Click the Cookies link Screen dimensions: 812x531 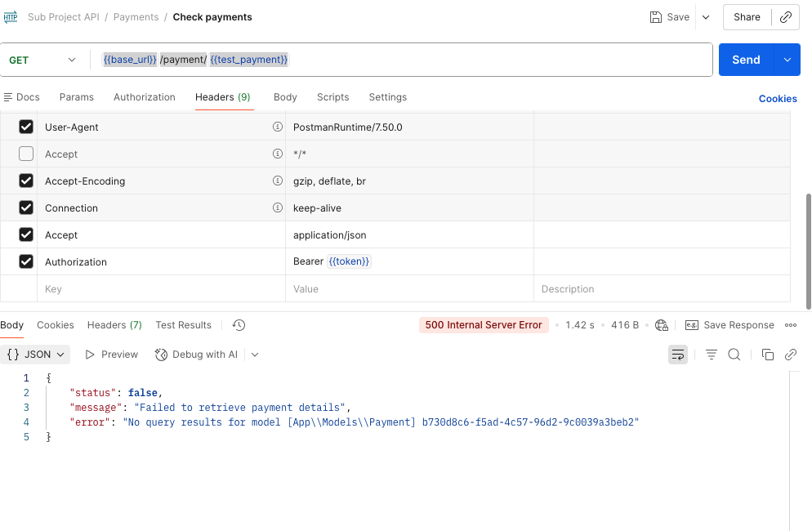pyautogui.click(x=778, y=99)
